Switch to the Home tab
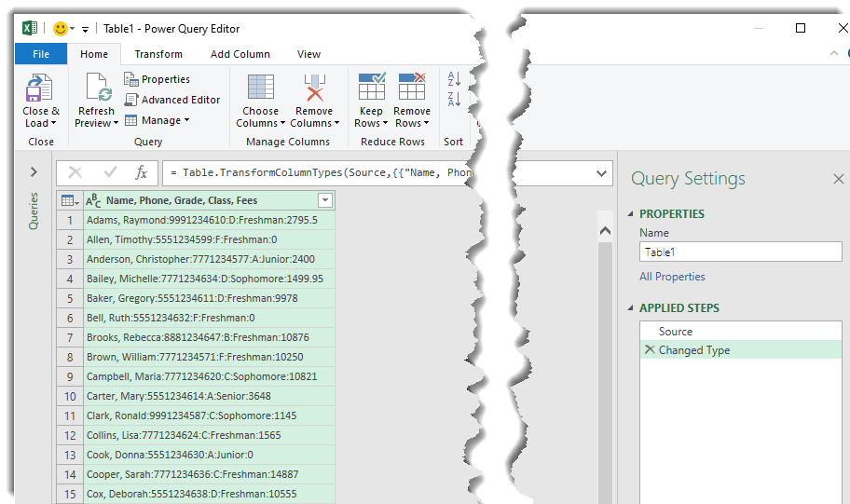The height and width of the screenshot is (504, 850). click(94, 54)
